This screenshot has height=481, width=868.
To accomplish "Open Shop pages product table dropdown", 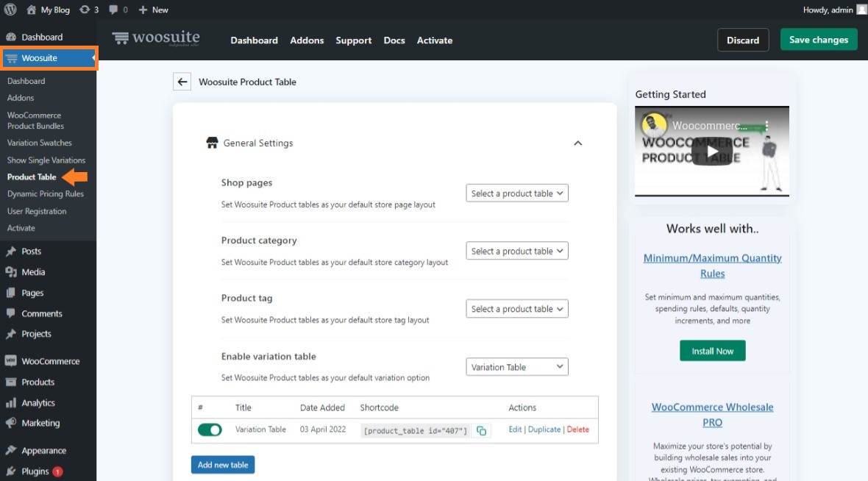I will coord(517,193).
